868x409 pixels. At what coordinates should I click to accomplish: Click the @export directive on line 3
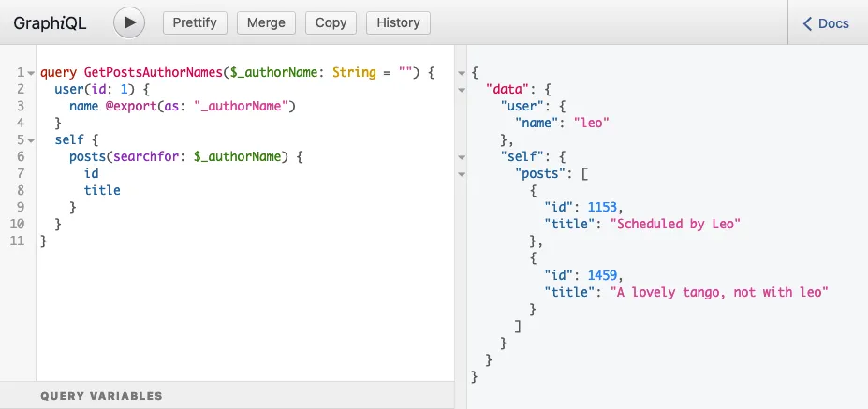pyautogui.click(x=131, y=107)
